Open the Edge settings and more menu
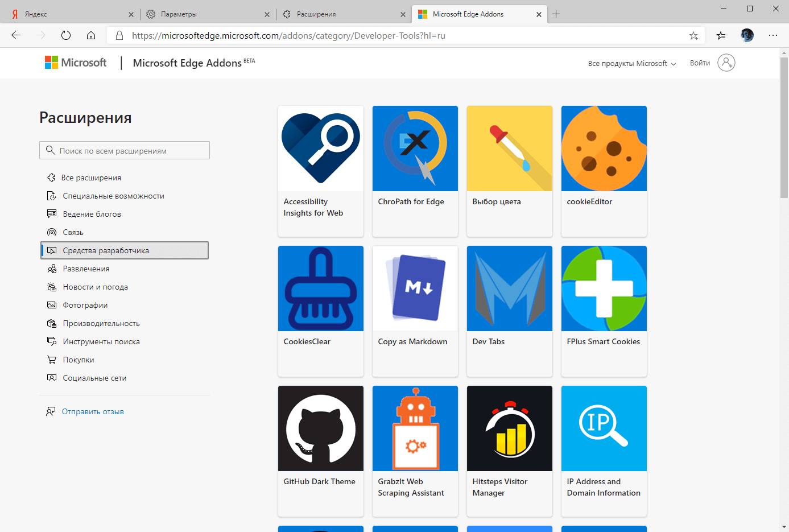This screenshot has height=532, width=789. point(773,35)
